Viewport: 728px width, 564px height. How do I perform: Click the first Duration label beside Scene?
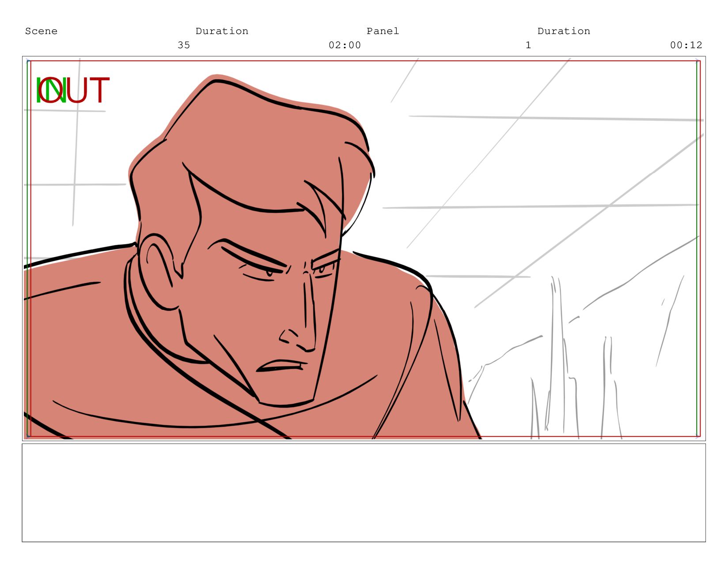(222, 31)
